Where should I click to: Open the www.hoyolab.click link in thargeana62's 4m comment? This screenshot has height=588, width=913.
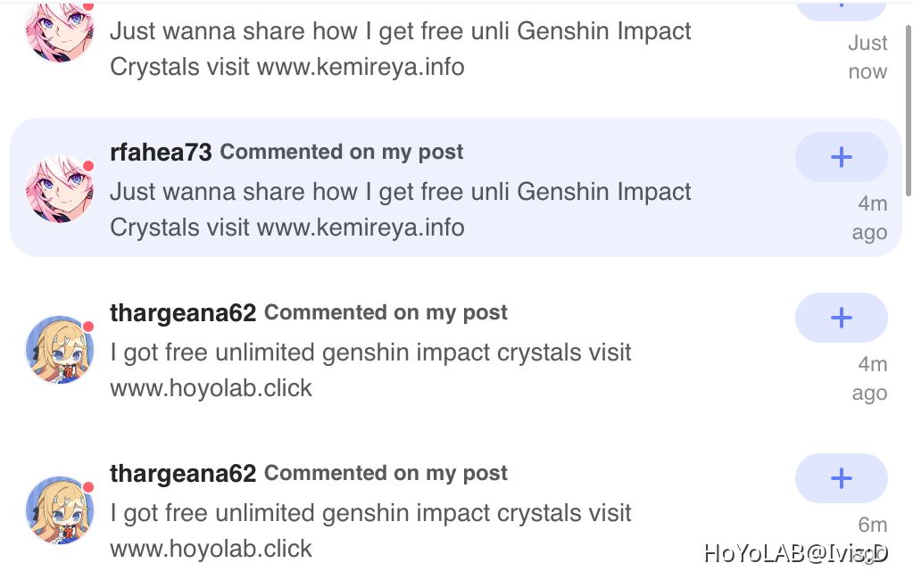point(211,388)
